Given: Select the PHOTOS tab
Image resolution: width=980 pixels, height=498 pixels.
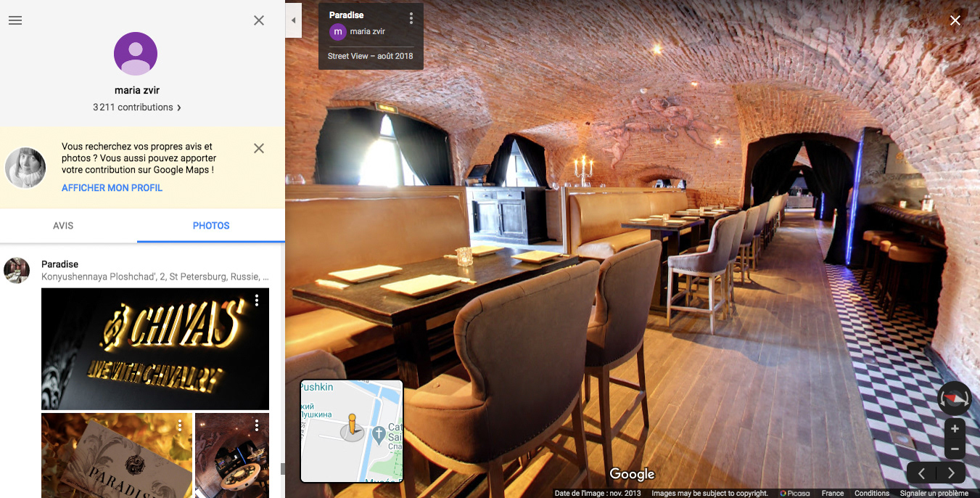Looking at the screenshot, I should (211, 226).
